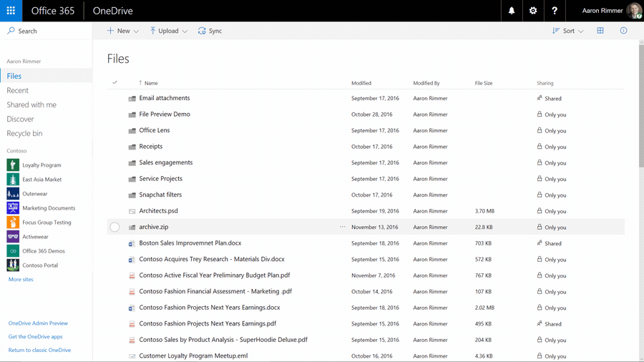
Task: Click the Sync toolbar icon
Action: (202, 31)
